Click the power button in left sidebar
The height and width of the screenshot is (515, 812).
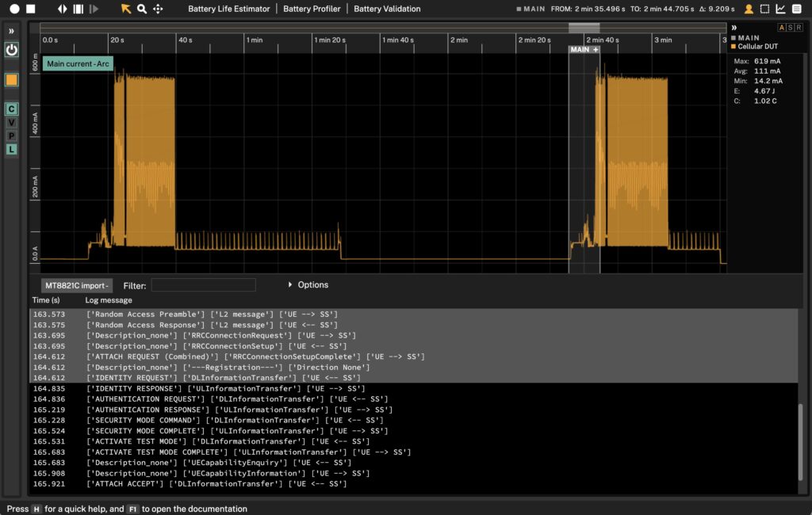pyautogui.click(x=12, y=50)
